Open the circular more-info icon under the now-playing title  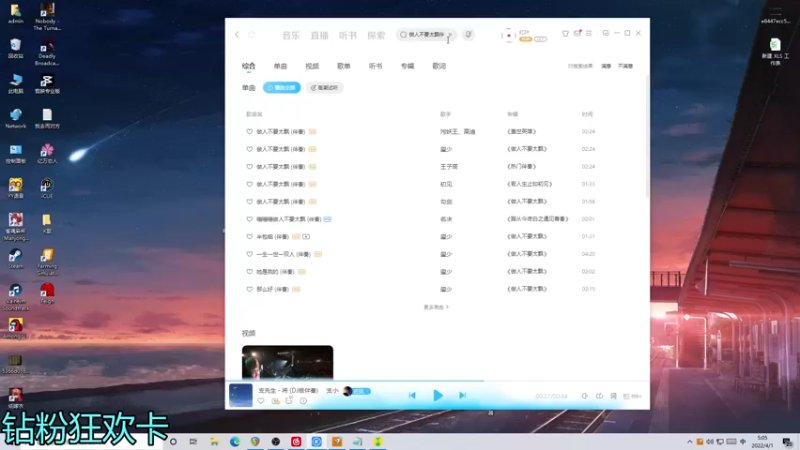(303, 401)
